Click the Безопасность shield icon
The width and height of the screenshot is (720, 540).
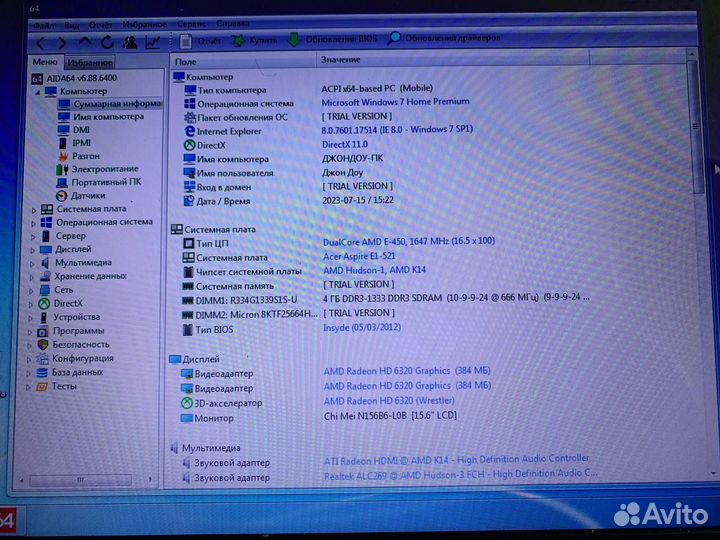[x=43, y=345]
